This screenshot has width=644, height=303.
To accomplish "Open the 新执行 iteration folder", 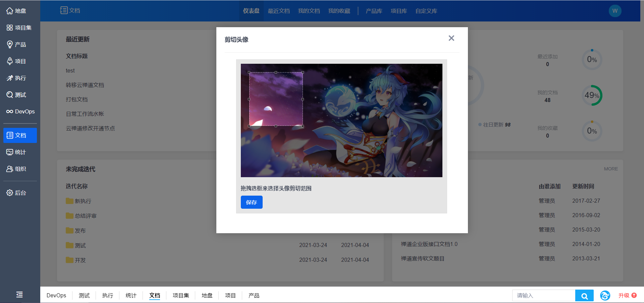I will [79, 201].
